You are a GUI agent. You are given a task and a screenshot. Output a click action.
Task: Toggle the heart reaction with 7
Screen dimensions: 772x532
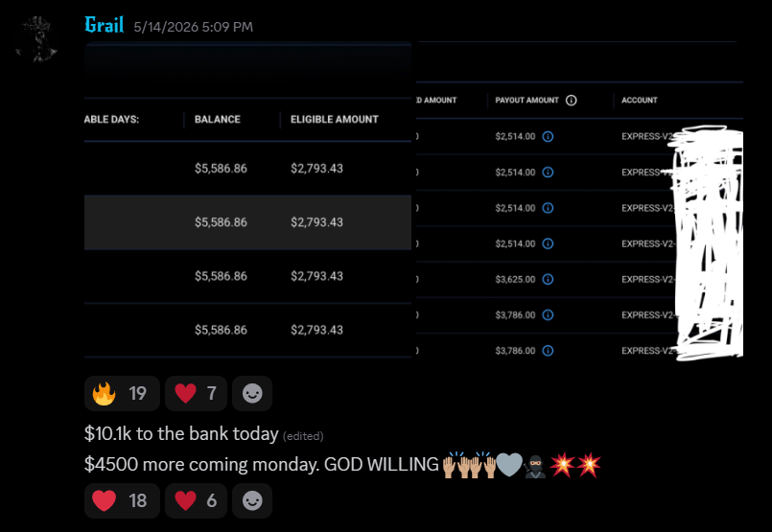(x=196, y=393)
